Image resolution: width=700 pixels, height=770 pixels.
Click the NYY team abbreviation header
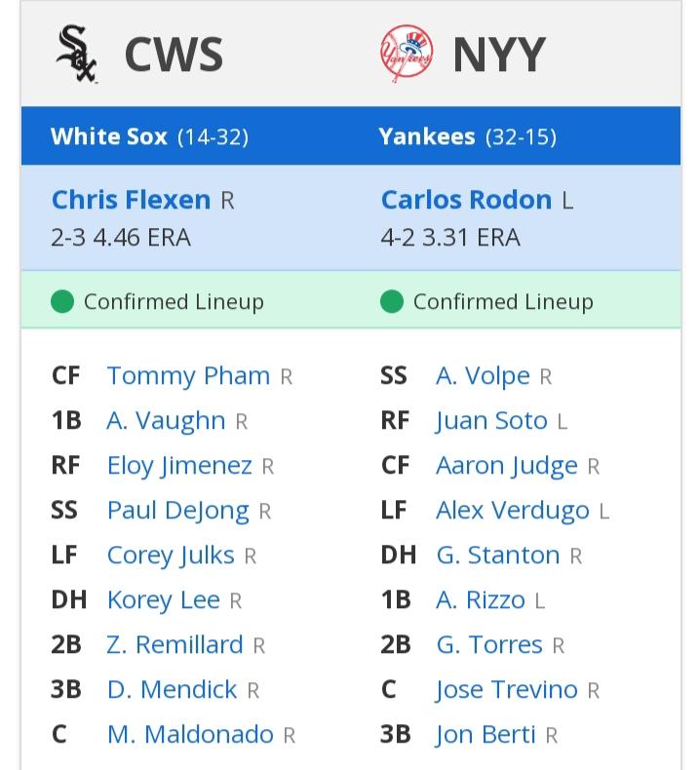point(499,54)
